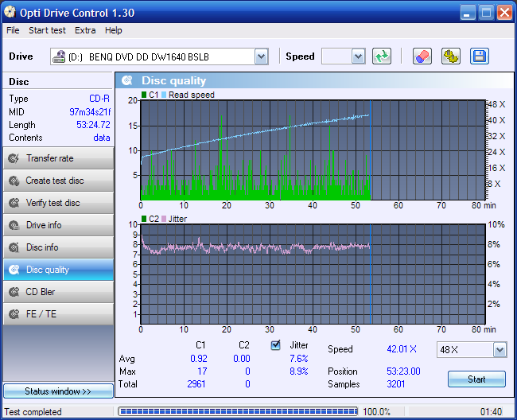
Task: Open the options settings icon
Action: click(451, 56)
